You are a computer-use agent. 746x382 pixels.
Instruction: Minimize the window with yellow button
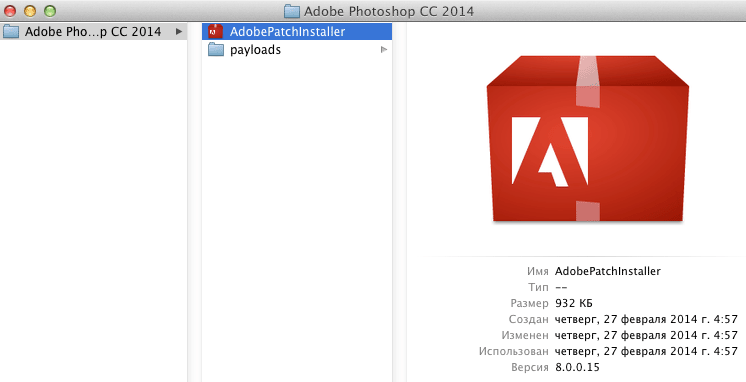pos(29,10)
